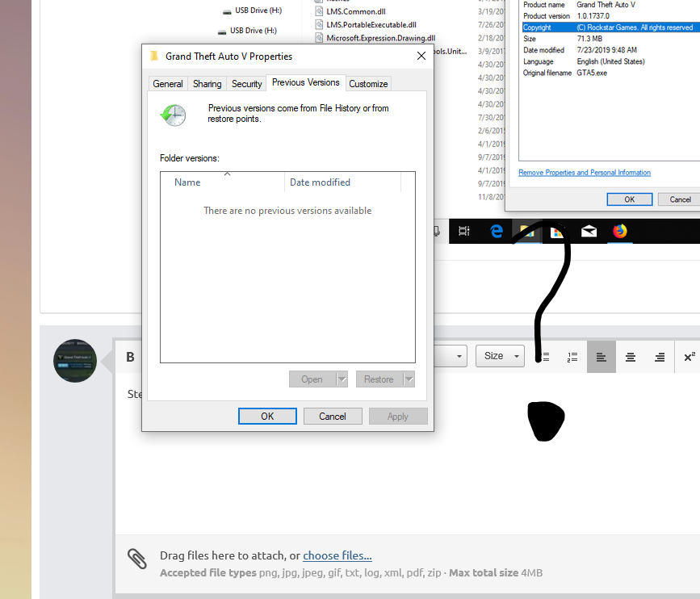Click OK in Grand Theft Auto V Properties
This screenshot has width=700, height=599.
coord(267,417)
